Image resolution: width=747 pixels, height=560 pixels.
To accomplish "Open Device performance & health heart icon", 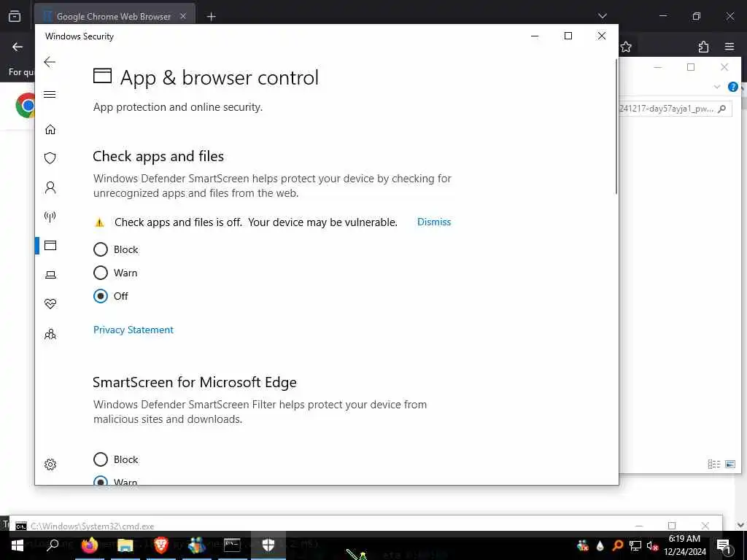I will [50, 304].
